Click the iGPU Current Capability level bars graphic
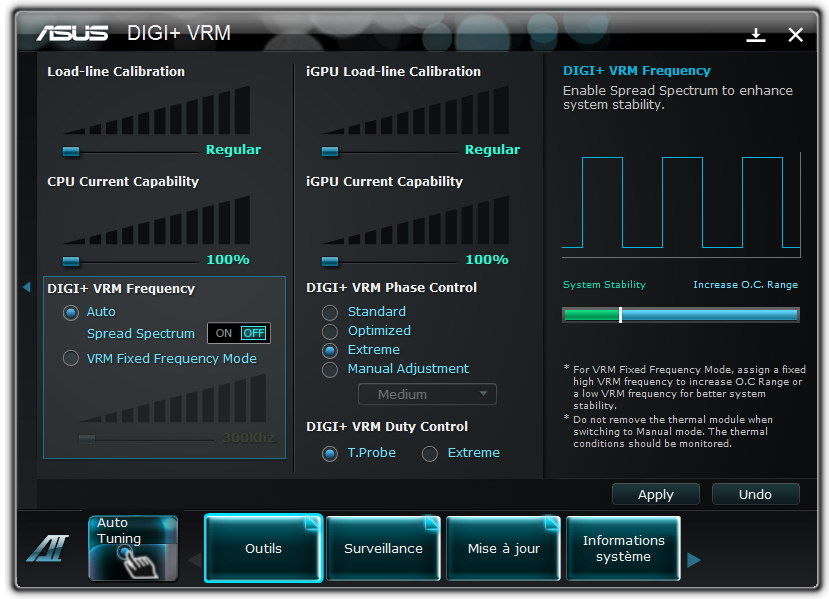 [416, 220]
